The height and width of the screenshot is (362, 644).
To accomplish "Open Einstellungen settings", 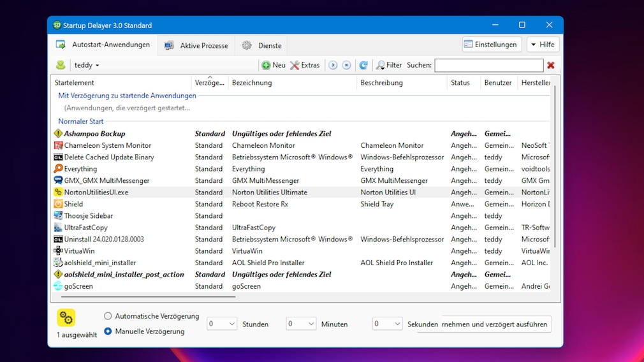I will (x=492, y=45).
